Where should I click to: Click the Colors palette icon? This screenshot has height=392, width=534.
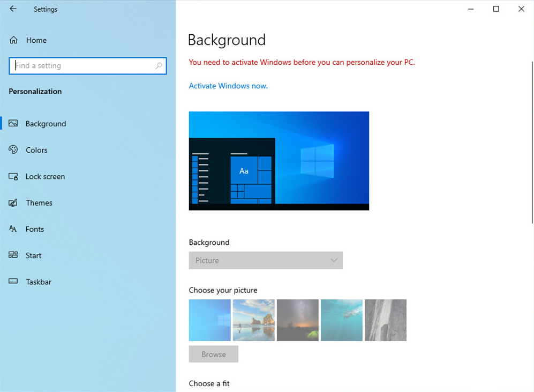[x=13, y=149]
